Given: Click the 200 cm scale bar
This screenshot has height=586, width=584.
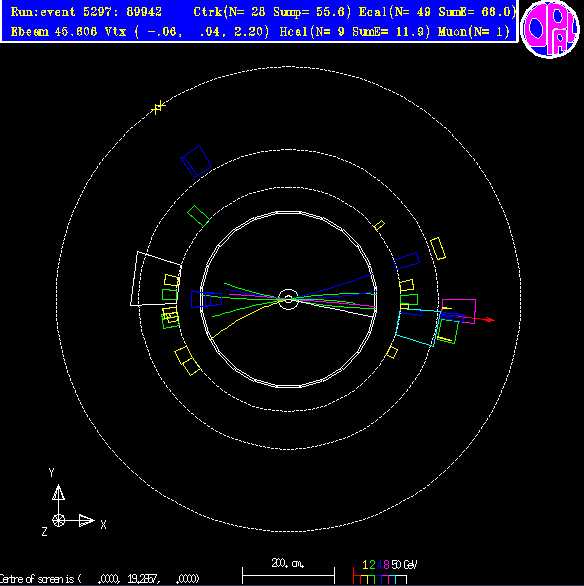Looking at the screenshot, I should click(288, 571).
